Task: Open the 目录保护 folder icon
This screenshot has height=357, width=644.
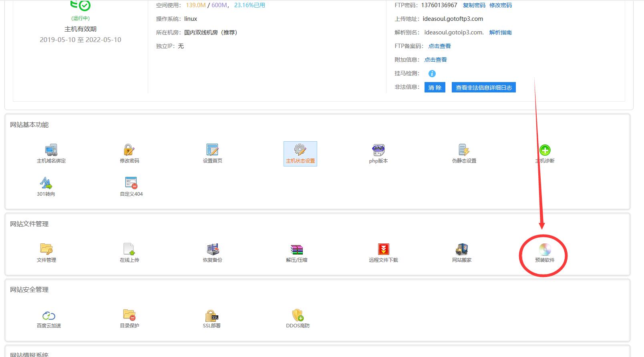Action: click(129, 315)
